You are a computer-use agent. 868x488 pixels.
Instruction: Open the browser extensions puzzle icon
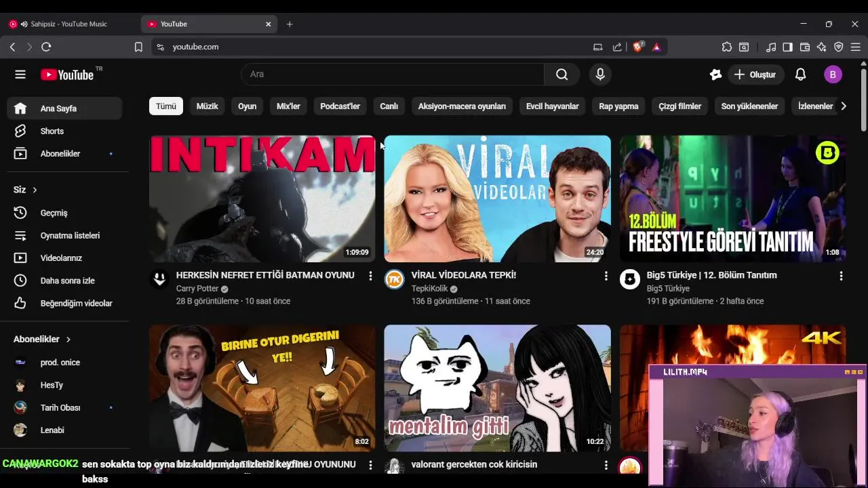(x=727, y=47)
